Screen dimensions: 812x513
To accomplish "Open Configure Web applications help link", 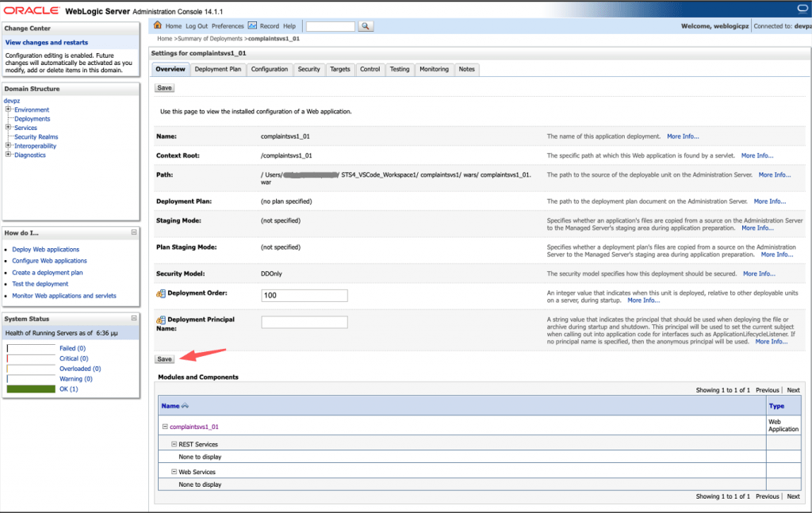I will point(49,261).
